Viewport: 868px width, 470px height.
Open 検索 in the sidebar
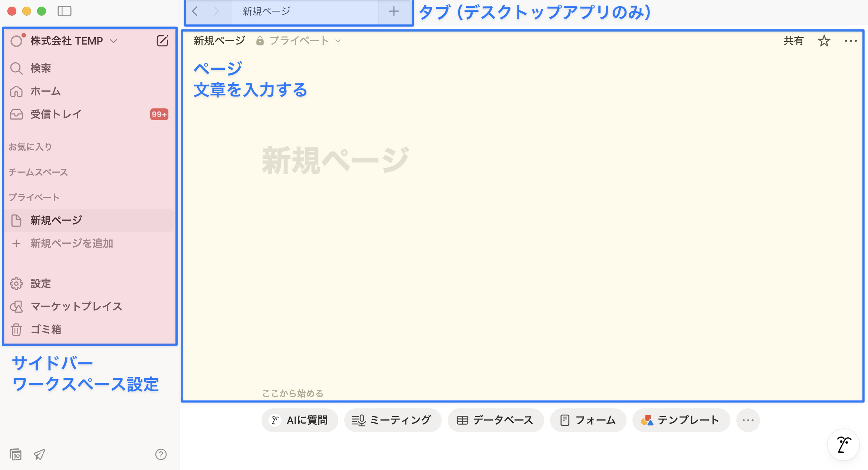89,68
